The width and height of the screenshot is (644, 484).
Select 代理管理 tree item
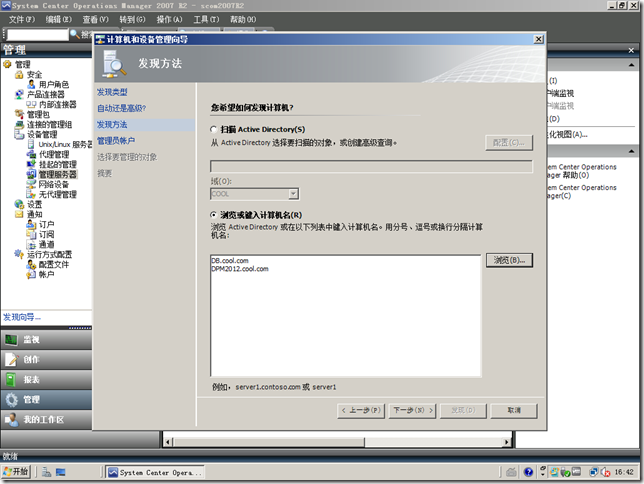[x=54, y=154]
